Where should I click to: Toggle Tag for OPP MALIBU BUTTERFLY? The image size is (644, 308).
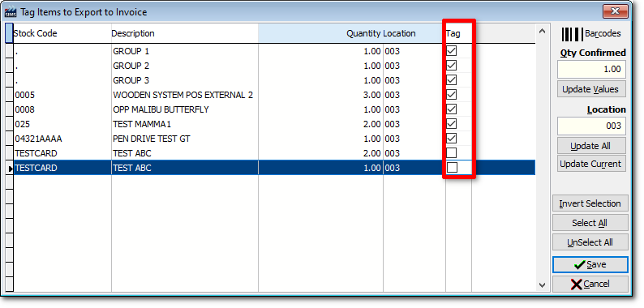point(452,109)
